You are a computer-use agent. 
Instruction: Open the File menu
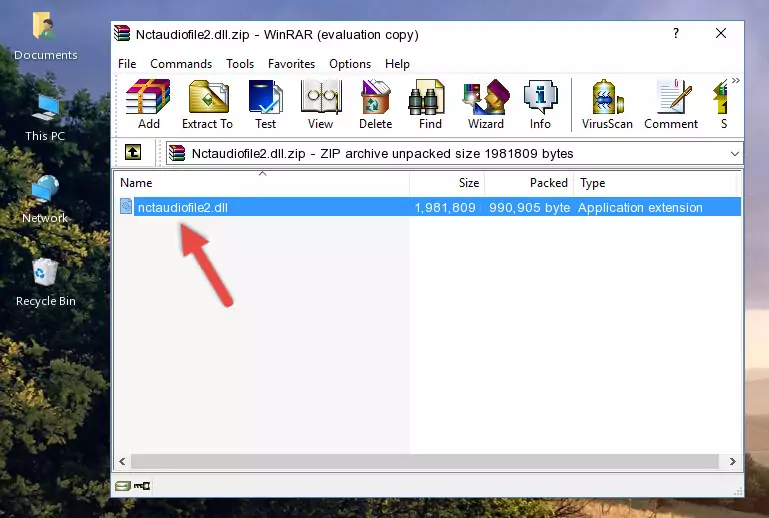point(127,64)
